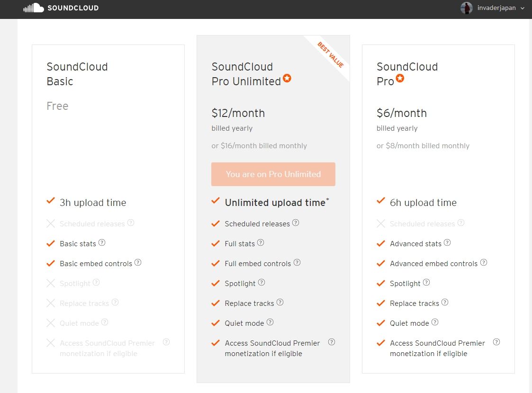532x393 pixels.
Task: Click the orange star badge after Pro Unlimited
Action: (287, 78)
